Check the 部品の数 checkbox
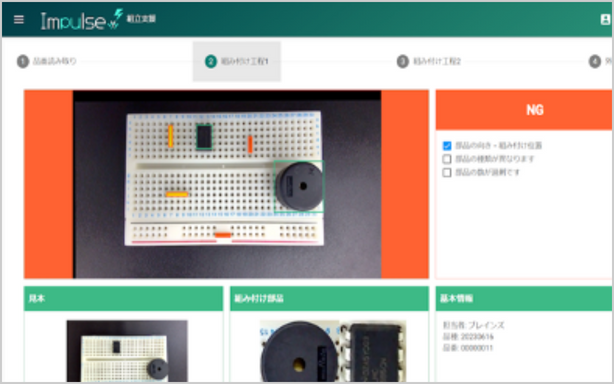Image resolution: width=614 pixels, height=384 pixels. tap(447, 172)
